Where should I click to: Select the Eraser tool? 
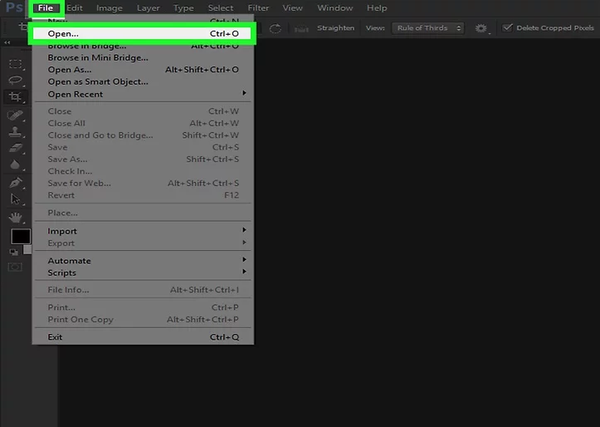(15, 148)
